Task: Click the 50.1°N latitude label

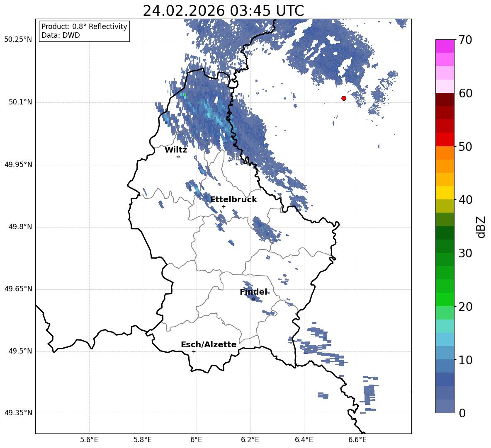Action: click(20, 102)
